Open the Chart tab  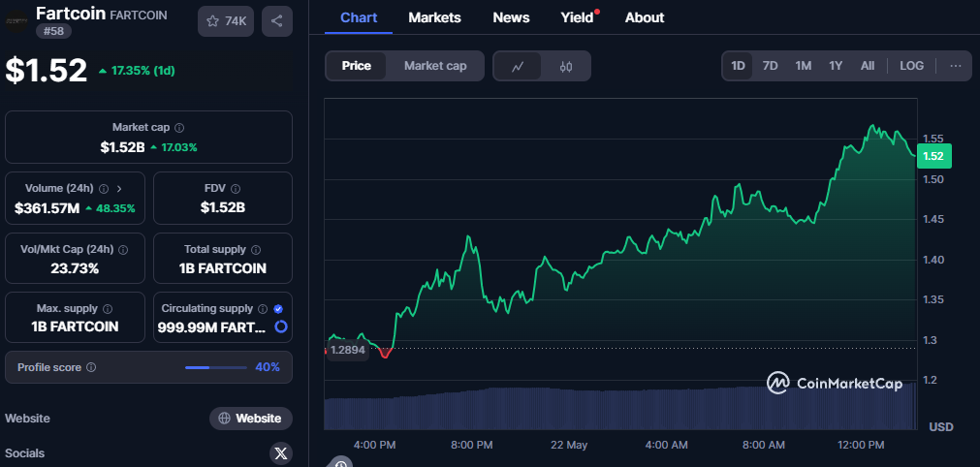point(359,17)
